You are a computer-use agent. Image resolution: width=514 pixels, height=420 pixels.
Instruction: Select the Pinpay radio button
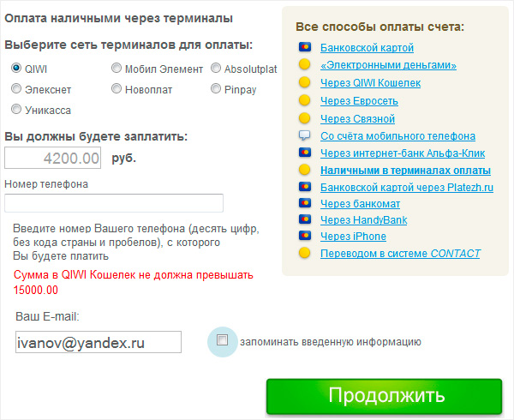(215, 88)
